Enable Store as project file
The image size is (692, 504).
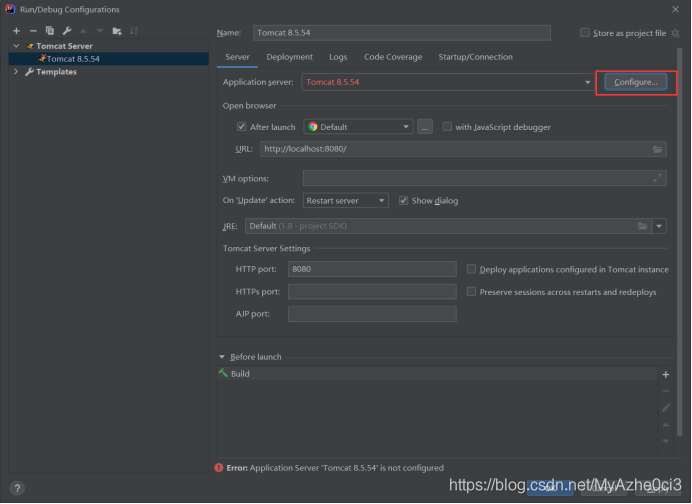click(x=585, y=33)
